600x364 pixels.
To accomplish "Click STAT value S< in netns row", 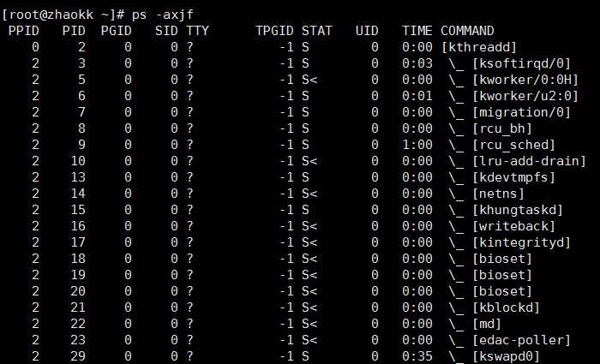I will [x=309, y=194].
